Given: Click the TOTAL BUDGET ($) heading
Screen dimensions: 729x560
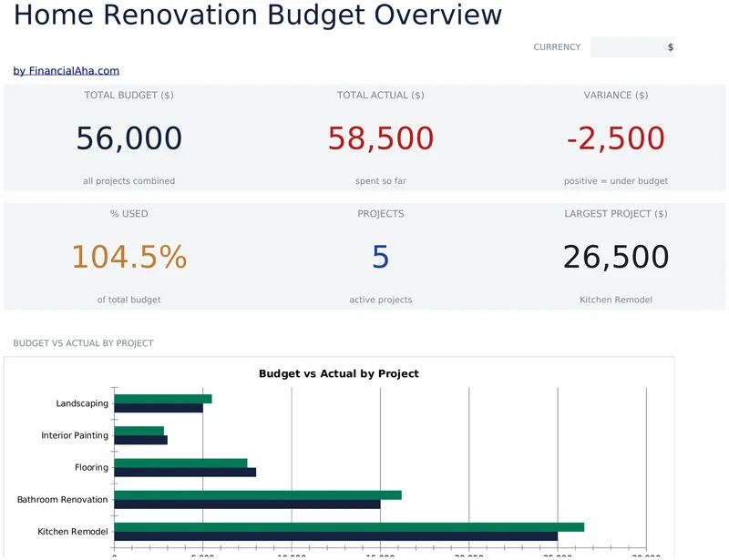Looking at the screenshot, I should pyautogui.click(x=128, y=96).
